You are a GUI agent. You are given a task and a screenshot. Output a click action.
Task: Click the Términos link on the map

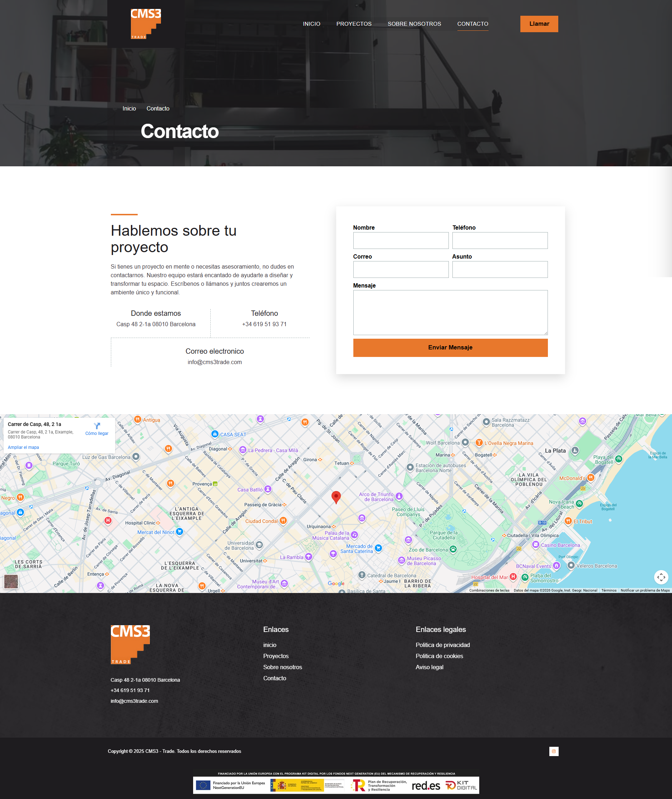[609, 590]
